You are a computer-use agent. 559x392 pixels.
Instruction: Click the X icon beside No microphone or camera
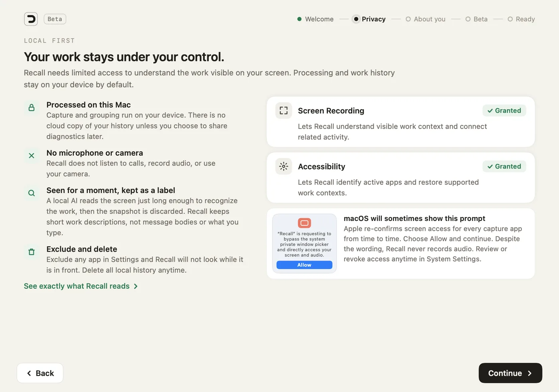[x=32, y=156]
